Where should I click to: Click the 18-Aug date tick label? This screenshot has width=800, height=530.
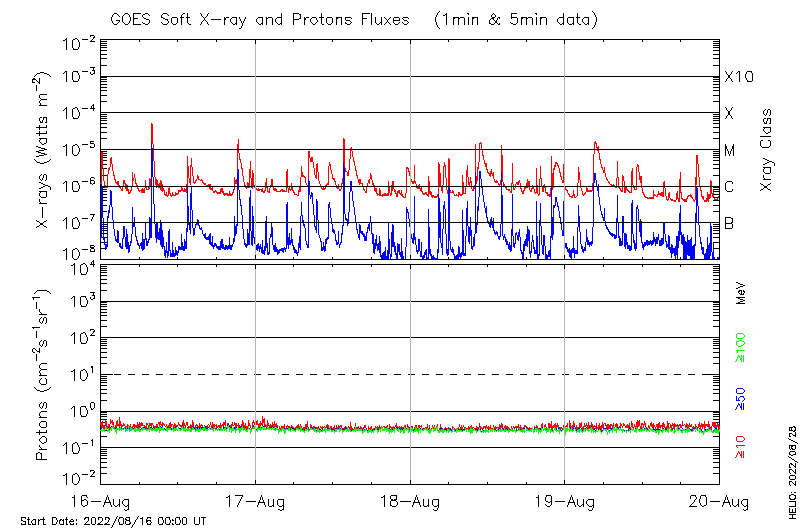pyautogui.click(x=410, y=501)
